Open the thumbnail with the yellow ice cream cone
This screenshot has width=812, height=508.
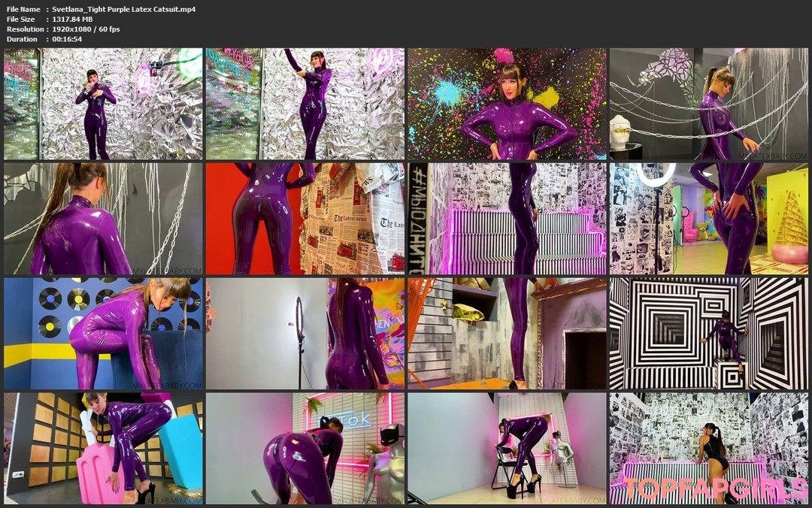[x=708, y=219]
